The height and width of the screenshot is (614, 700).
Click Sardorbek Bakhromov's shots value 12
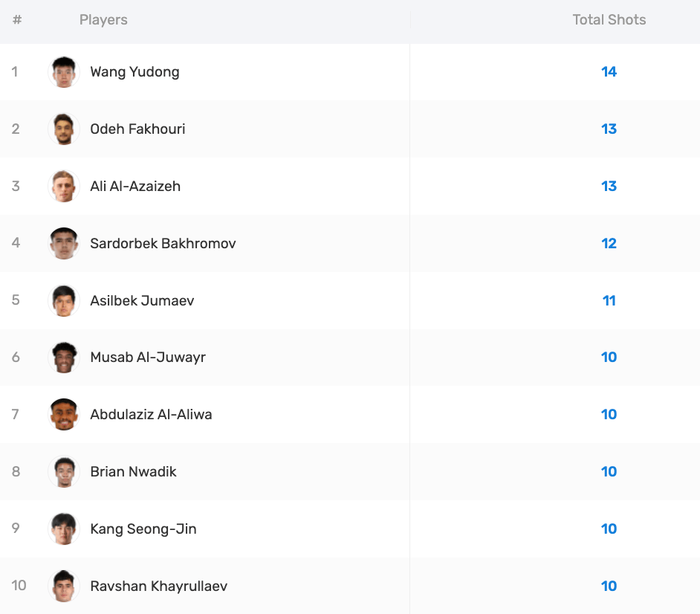tap(609, 243)
